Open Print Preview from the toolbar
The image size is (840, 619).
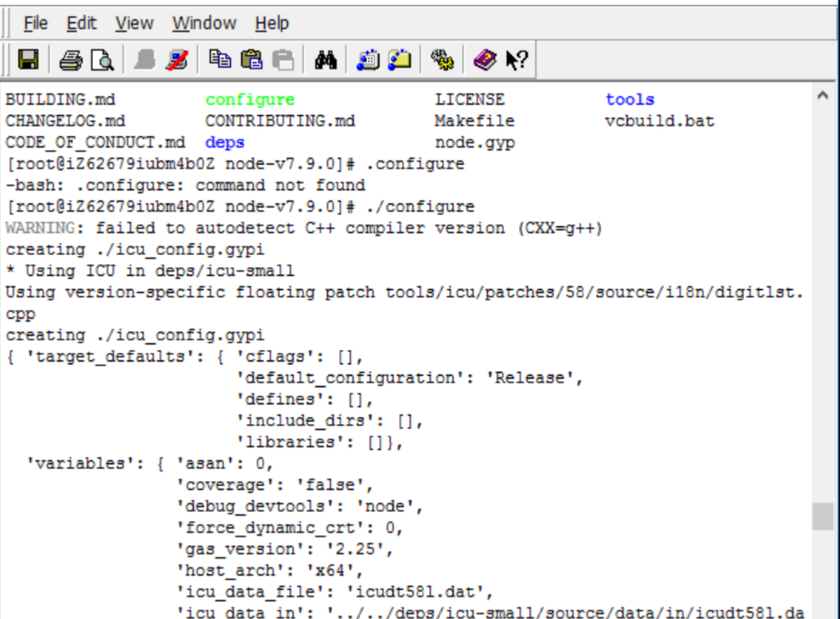101,61
